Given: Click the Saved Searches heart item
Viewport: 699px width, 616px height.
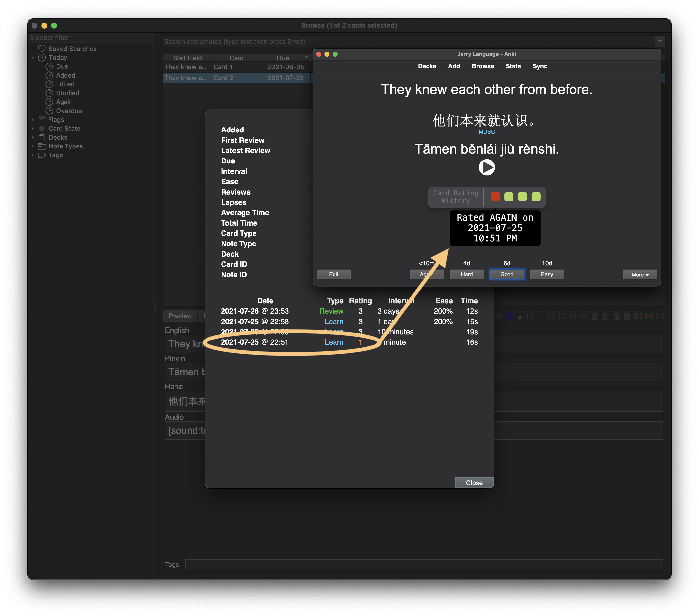Looking at the screenshot, I should (72, 49).
